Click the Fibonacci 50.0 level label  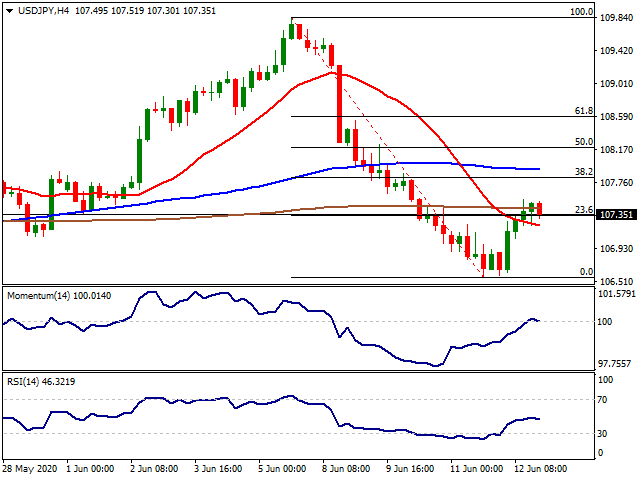point(584,142)
